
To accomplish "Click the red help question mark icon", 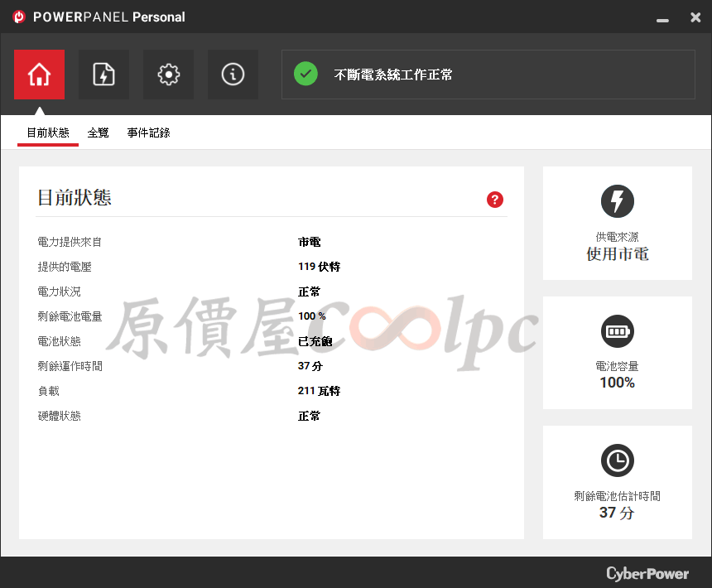I will pyautogui.click(x=495, y=200).
